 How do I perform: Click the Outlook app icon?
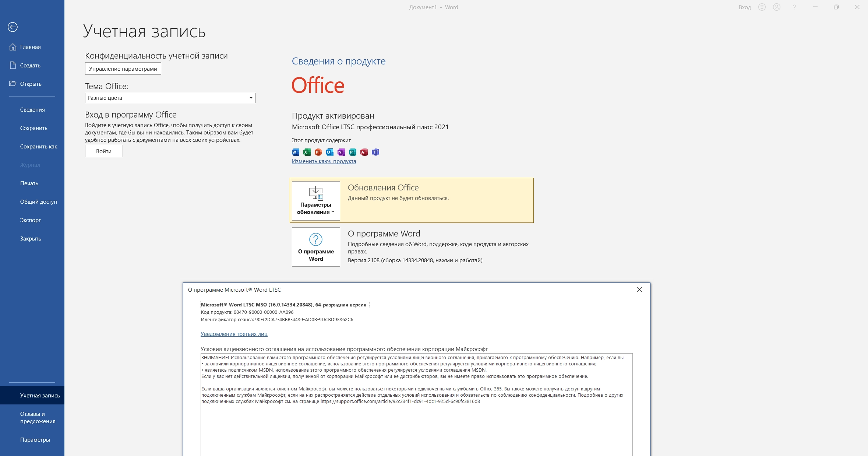click(x=330, y=152)
